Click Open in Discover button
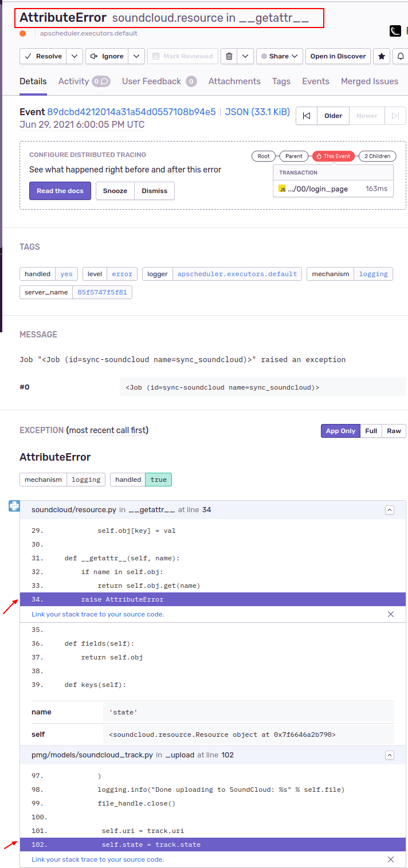This screenshot has width=408, height=868. [x=338, y=56]
